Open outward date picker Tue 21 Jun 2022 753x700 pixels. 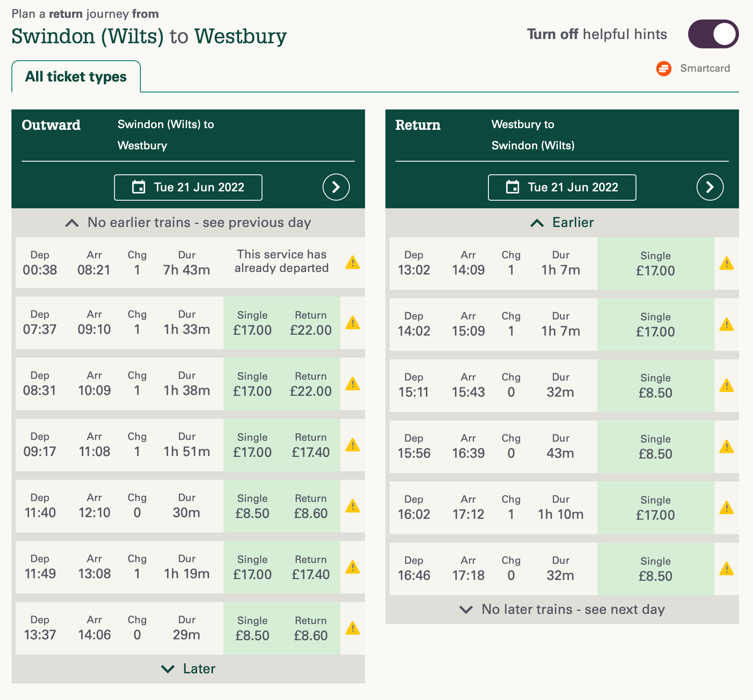(188, 187)
